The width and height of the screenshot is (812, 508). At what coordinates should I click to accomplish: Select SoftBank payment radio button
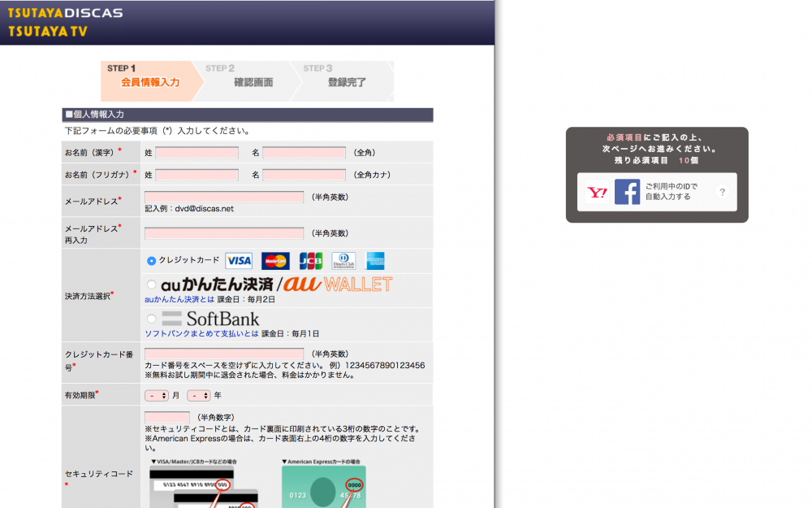[x=151, y=319]
